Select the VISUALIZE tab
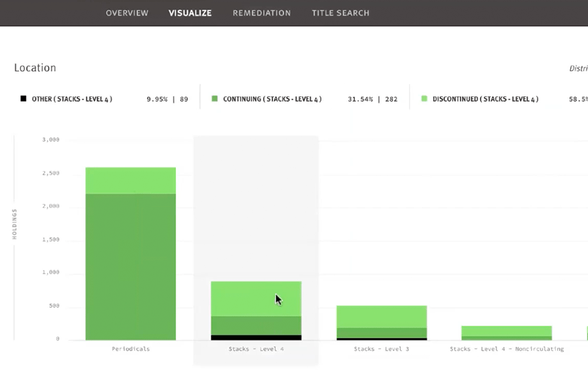Viewport: 588px width, 383px height. click(x=190, y=13)
